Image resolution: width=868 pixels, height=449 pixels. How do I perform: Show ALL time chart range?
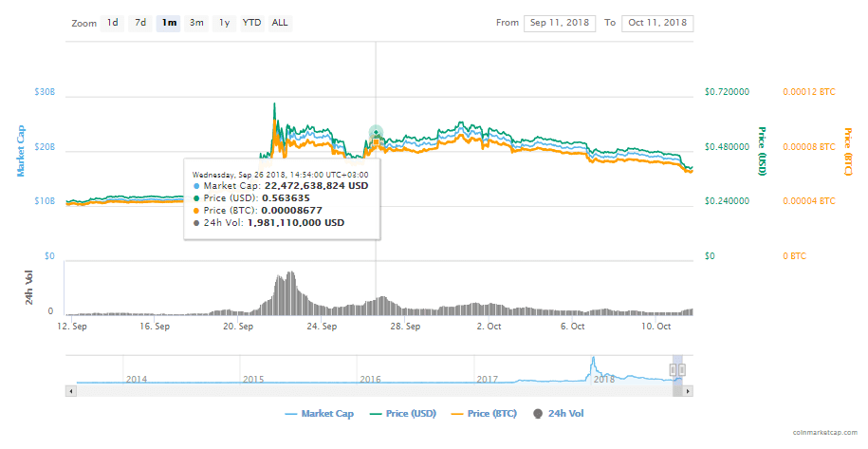pos(280,22)
